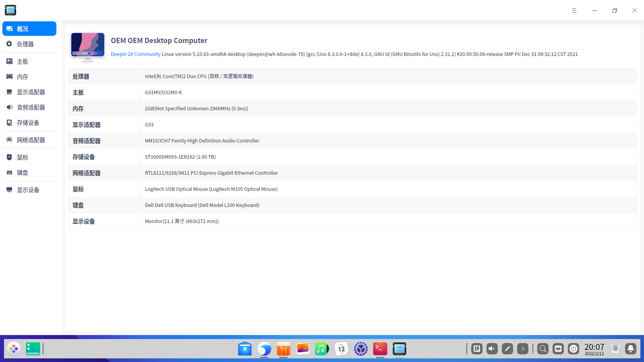
Task: Open the 键盘 keyboard sidebar item
Action: pyautogui.click(x=29, y=172)
